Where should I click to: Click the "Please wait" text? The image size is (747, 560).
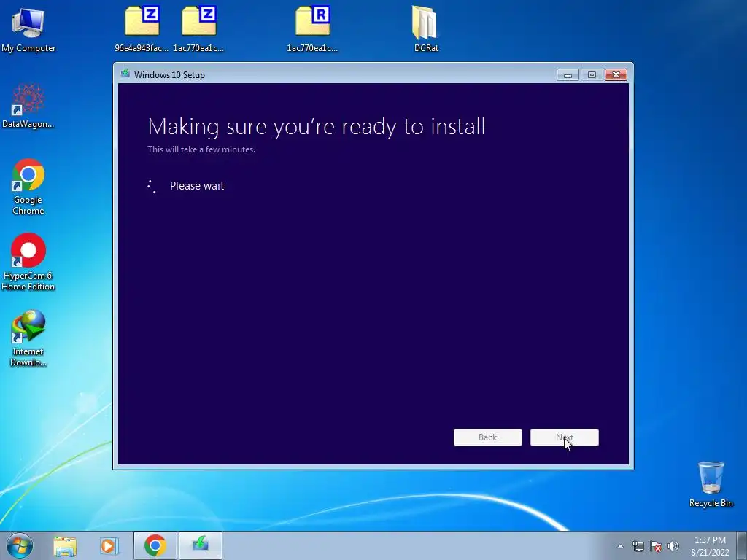pyautogui.click(x=197, y=186)
